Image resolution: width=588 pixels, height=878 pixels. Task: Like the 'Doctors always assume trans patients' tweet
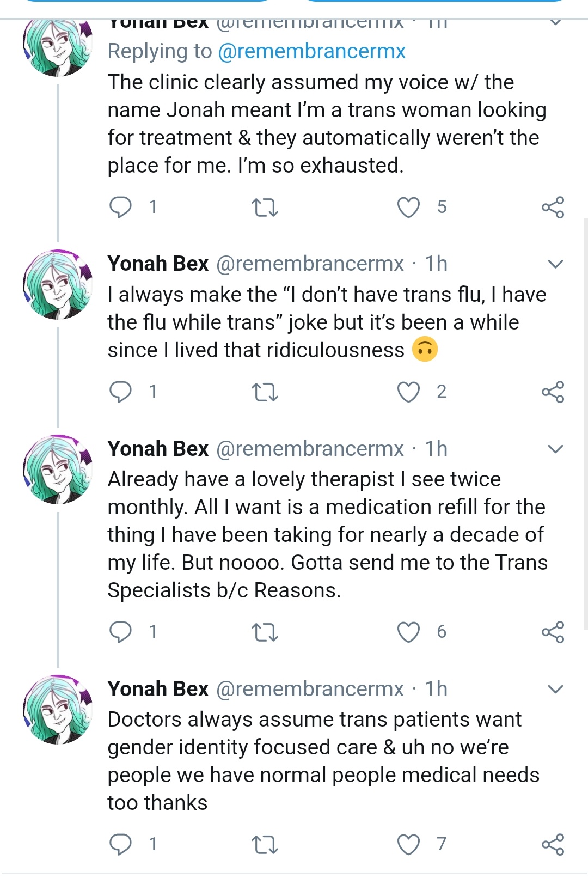[408, 844]
